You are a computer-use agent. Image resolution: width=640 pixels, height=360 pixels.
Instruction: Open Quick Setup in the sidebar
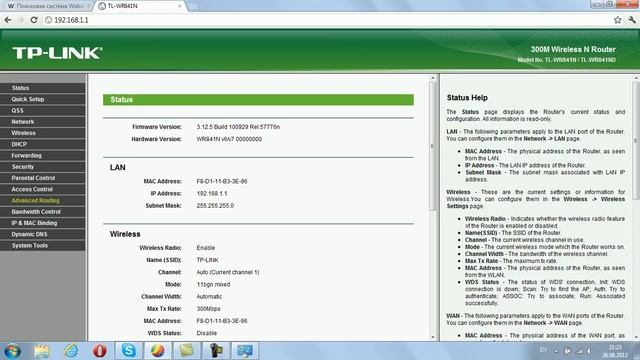click(x=43, y=99)
